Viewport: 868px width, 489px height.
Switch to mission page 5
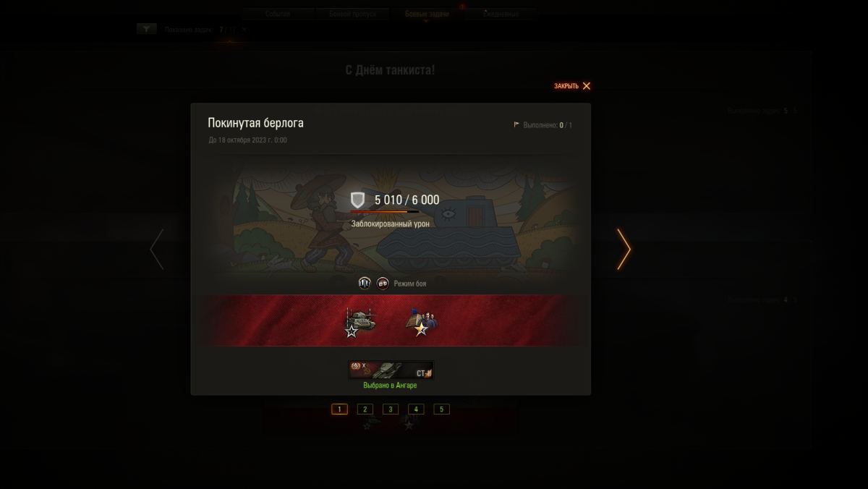coord(441,409)
